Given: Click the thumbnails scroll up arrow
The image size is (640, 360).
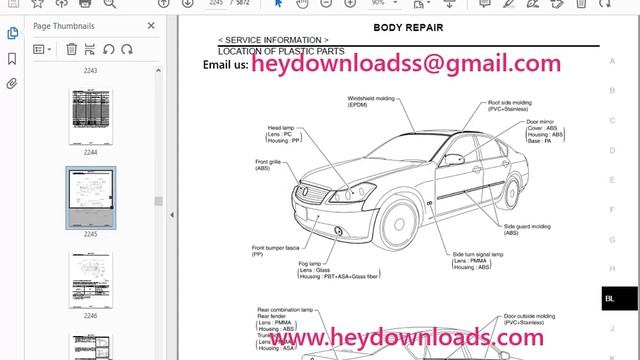Looking at the screenshot, I should point(158,71).
